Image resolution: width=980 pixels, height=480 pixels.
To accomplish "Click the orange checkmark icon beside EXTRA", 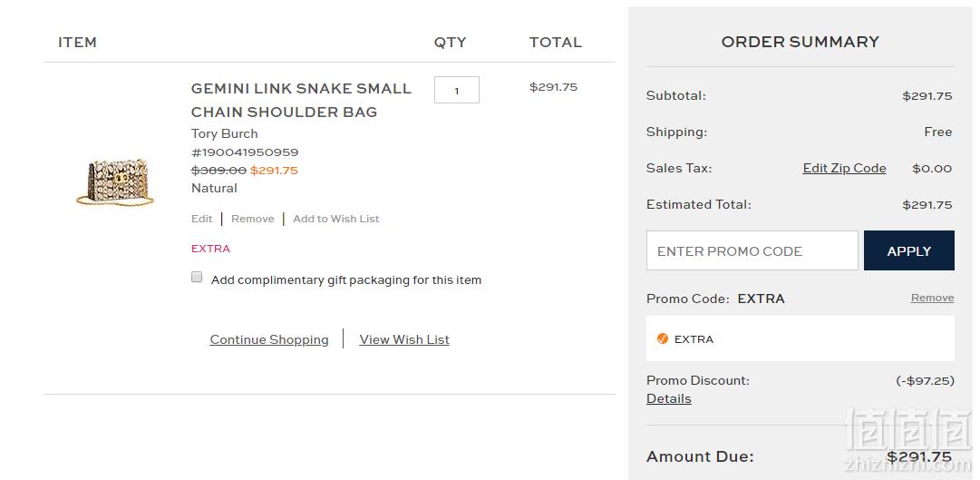I will tap(663, 338).
